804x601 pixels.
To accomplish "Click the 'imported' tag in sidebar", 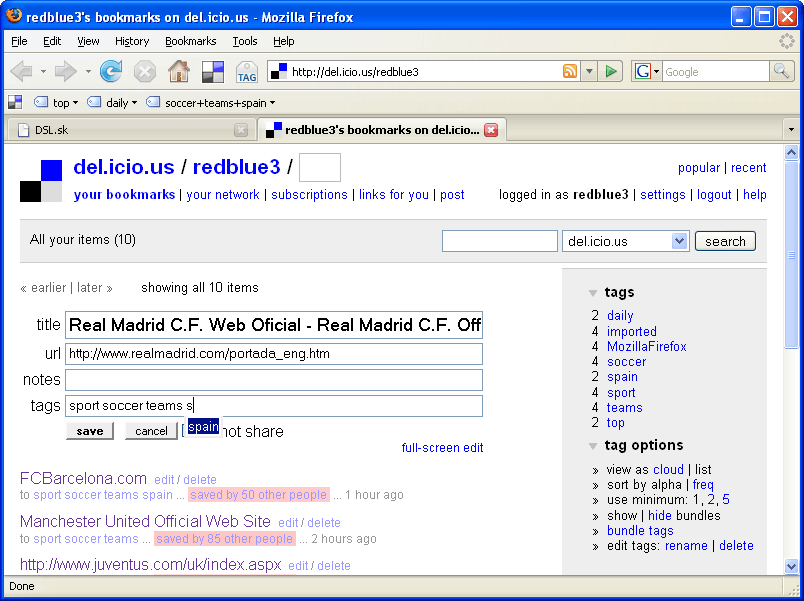I will [632, 332].
